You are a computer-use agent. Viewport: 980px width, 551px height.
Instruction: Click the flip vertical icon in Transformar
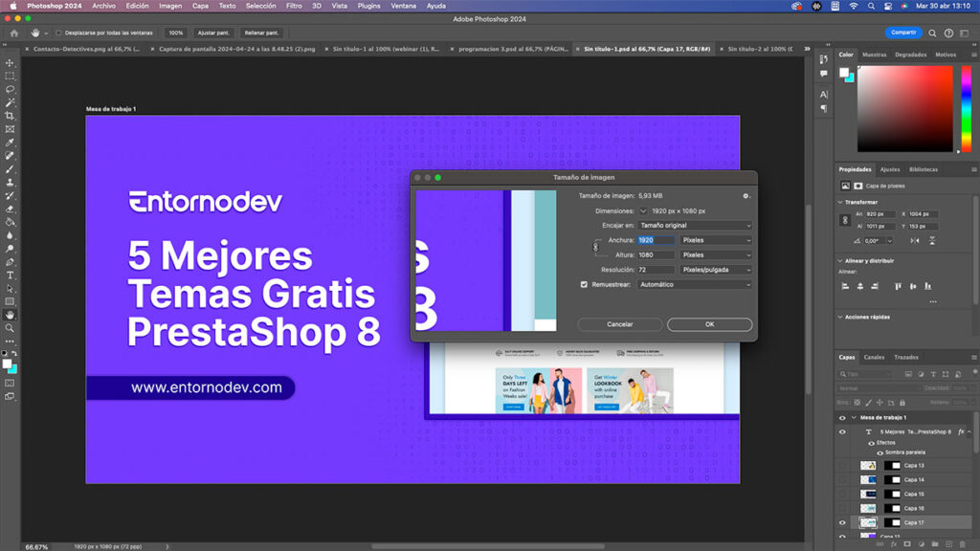[x=932, y=240]
